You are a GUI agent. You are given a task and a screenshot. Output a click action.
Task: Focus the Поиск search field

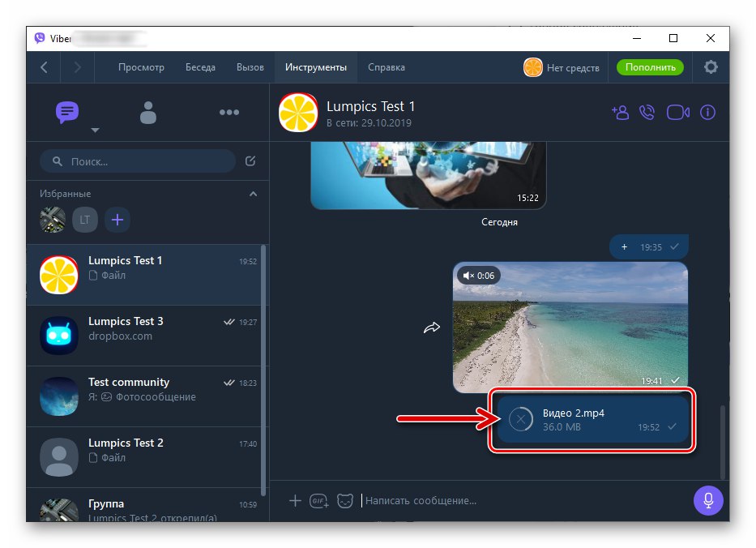pyautogui.click(x=138, y=161)
